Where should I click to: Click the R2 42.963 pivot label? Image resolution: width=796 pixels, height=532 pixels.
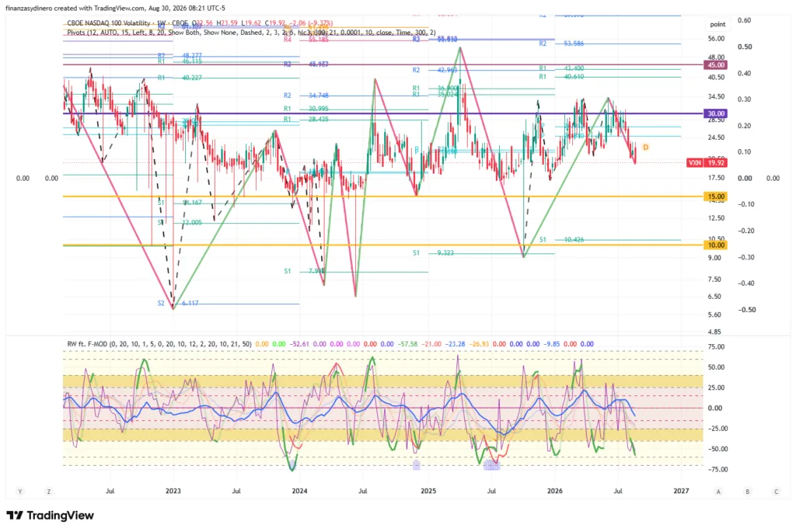tap(435, 70)
